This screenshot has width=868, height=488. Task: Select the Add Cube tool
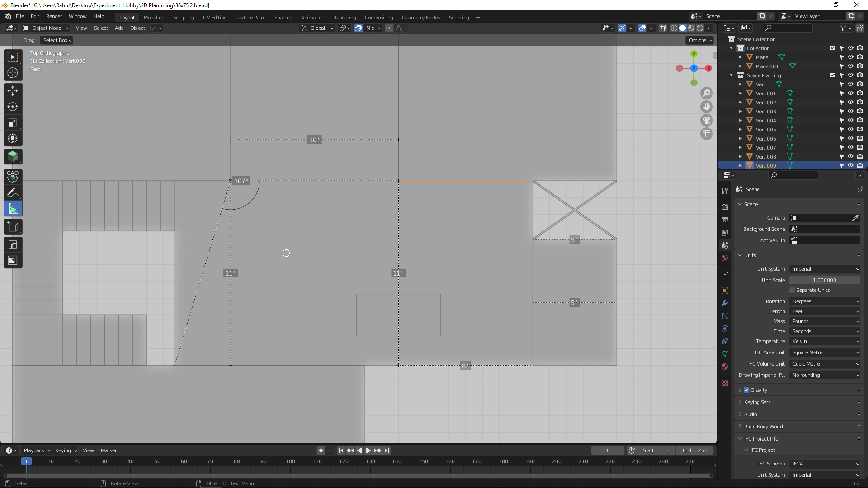pos(13,227)
